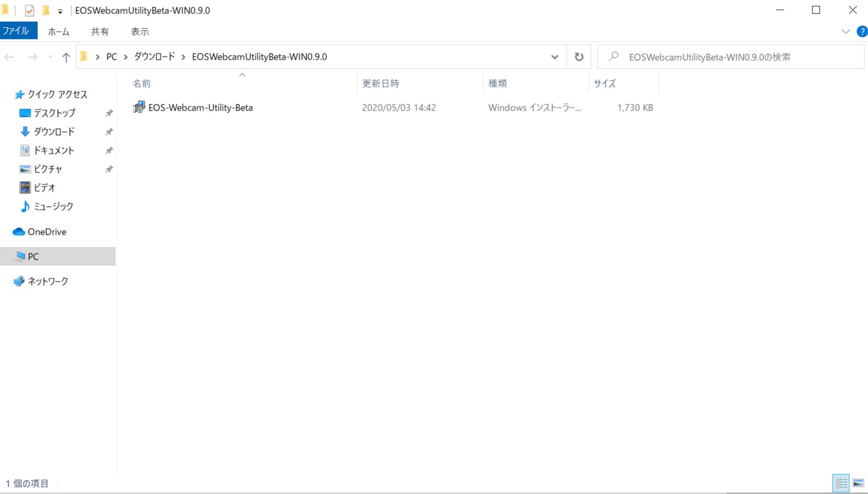Open the ダウンロード folder in the sidebar
This screenshot has height=494, width=868.
(52, 131)
